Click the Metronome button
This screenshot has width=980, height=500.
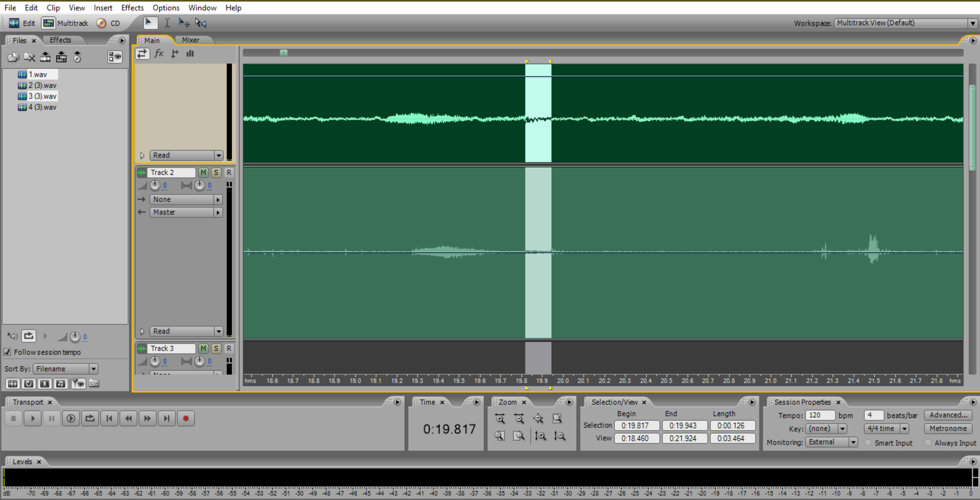(x=948, y=428)
